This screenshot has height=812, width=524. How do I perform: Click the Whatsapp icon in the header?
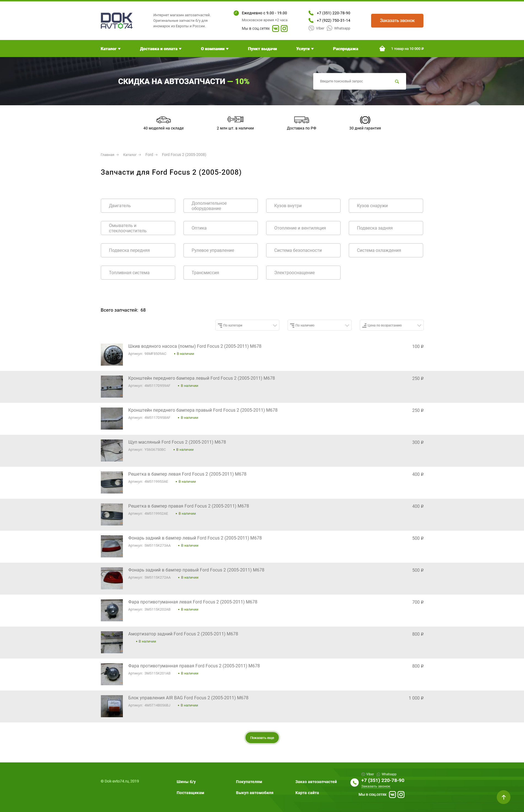329,28
